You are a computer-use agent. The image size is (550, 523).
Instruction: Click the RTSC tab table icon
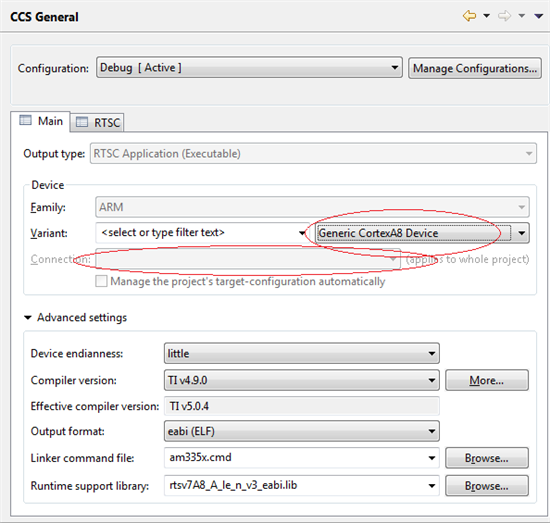(x=82, y=122)
